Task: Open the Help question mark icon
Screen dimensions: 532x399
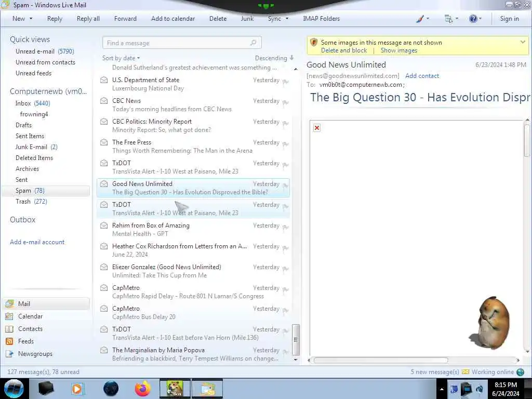Action: point(473,19)
